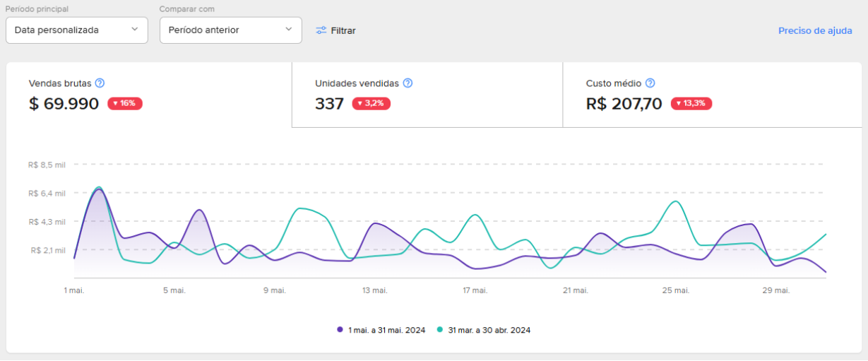Viewport: 868px width, 361px height.
Task: Click the 17 mai. date label
Action: pyautogui.click(x=475, y=290)
